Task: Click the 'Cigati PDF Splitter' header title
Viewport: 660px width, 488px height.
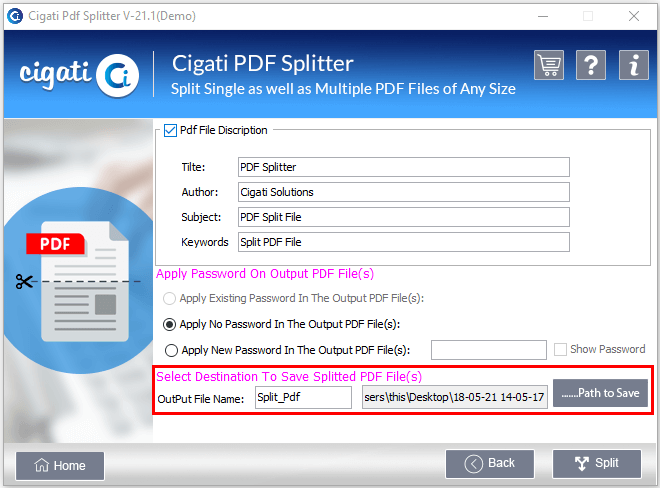Action: click(x=263, y=64)
